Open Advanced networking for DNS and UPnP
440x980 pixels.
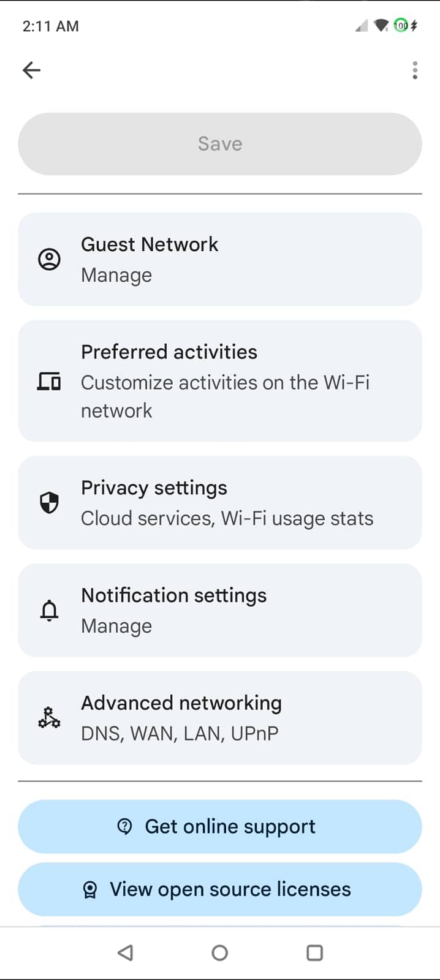tap(220, 717)
